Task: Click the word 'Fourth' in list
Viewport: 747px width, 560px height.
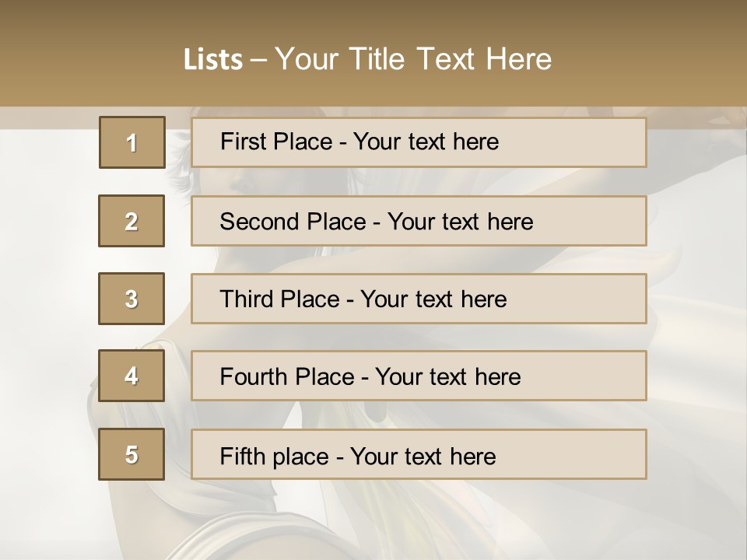Action: (x=253, y=376)
